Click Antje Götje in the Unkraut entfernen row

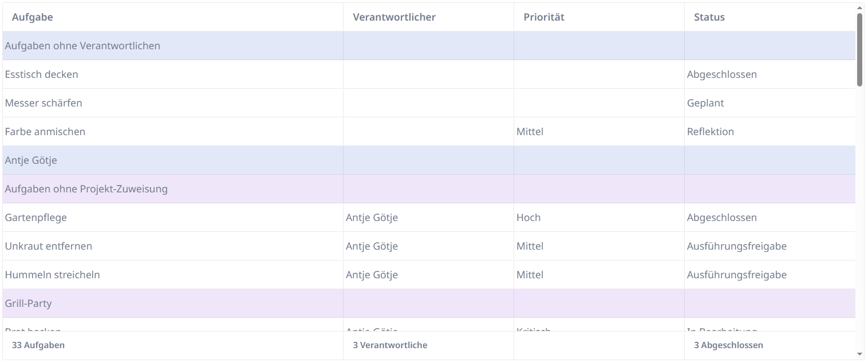(x=372, y=246)
